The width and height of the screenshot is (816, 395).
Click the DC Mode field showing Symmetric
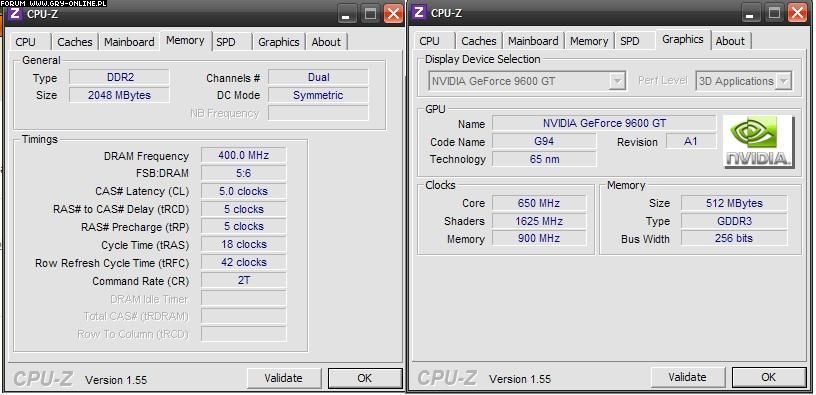(318, 95)
